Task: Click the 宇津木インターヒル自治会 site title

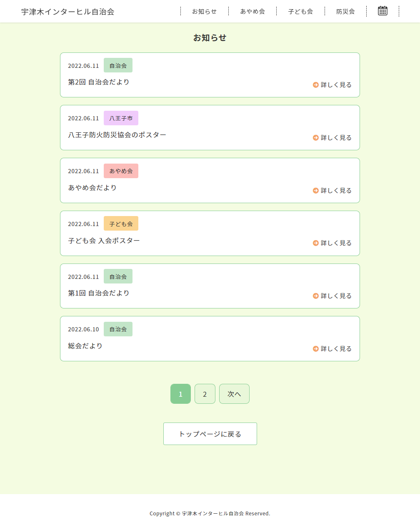Action: click(68, 12)
